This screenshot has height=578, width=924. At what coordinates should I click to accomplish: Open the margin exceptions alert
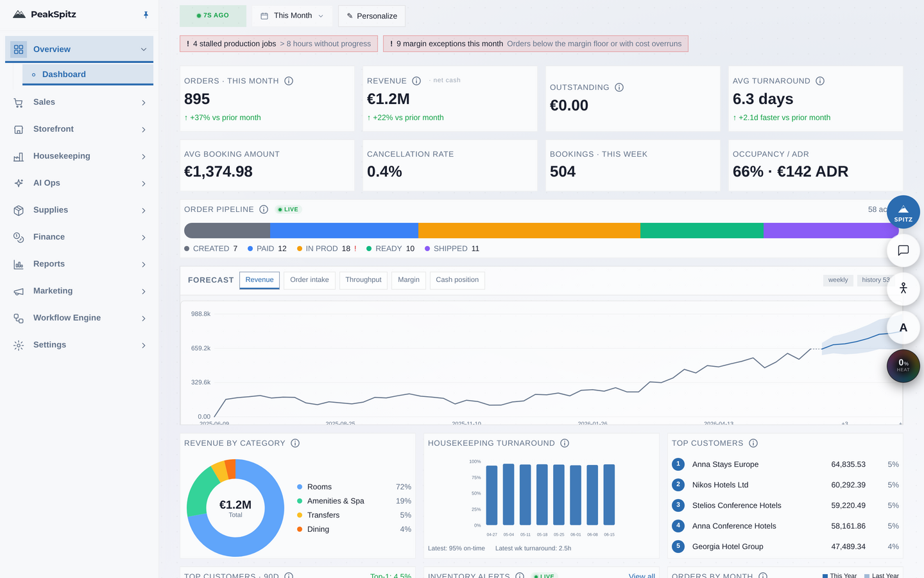536,44
